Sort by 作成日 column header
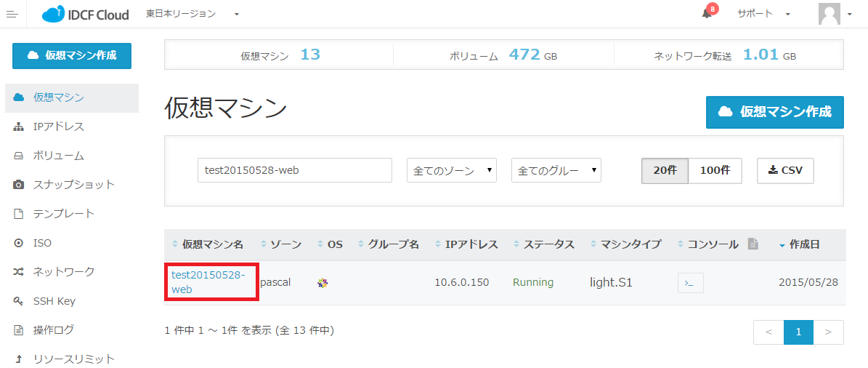868x368 pixels. point(803,244)
